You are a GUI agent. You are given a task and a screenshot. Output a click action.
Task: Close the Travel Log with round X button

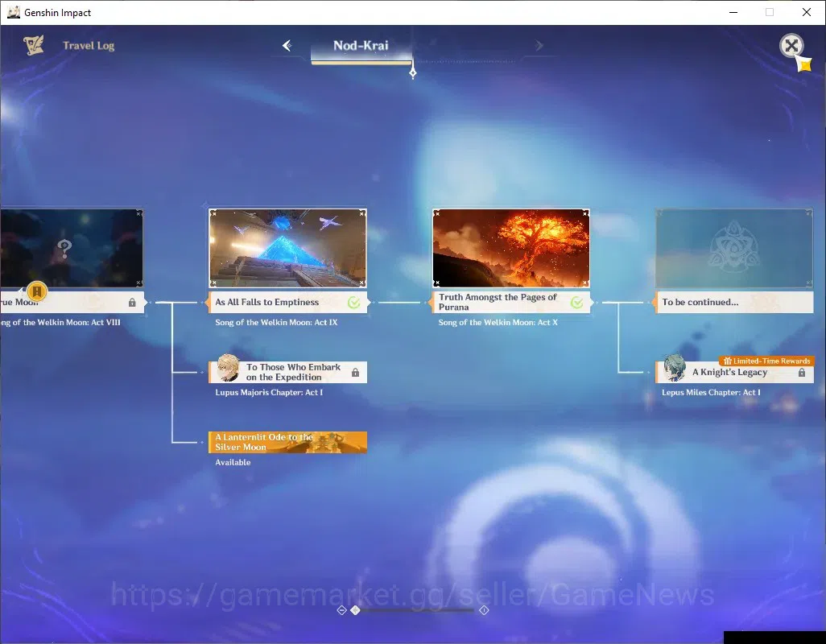[x=791, y=46]
